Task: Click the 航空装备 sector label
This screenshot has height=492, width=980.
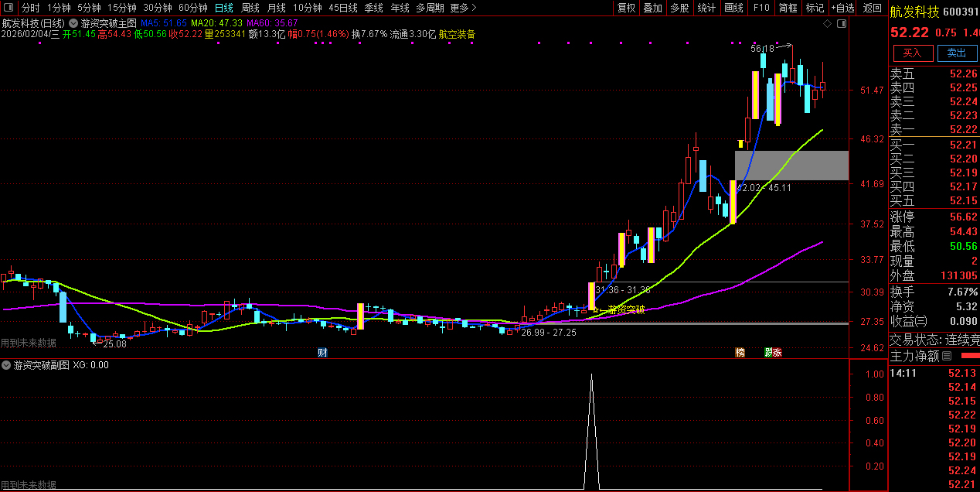Action: tap(457, 34)
